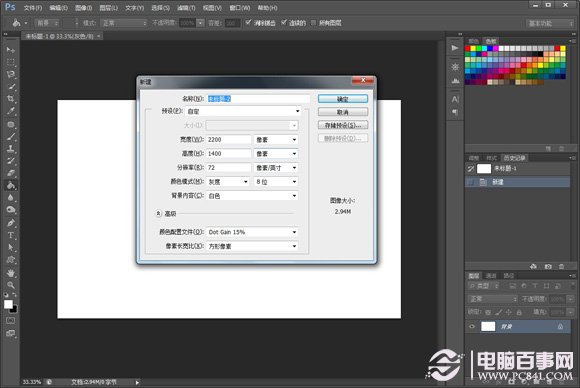Select the Eraser tool
This screenshot has height=388, width=580.
pos(11,173)
